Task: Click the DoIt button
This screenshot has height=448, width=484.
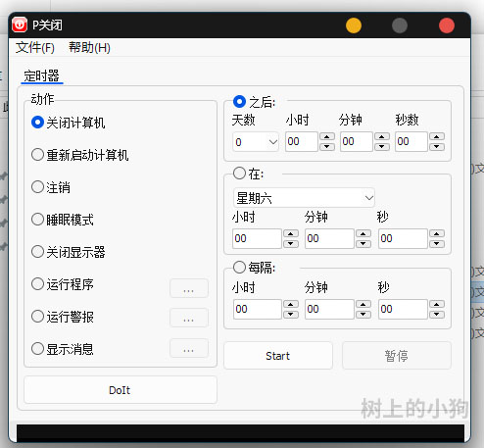Action: coord(121,390)
